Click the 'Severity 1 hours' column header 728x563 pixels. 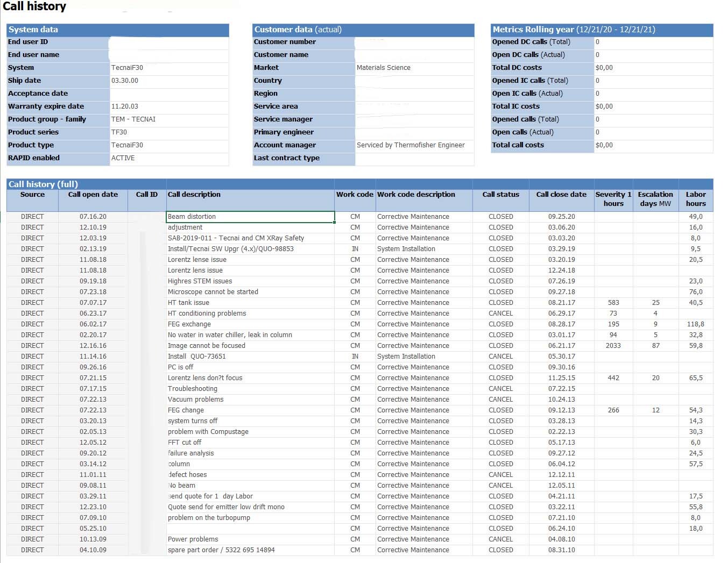(x=613, y=200)
